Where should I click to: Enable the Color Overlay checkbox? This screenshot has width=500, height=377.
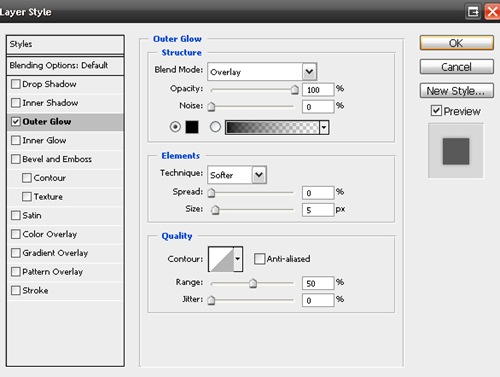pos(16,234)
